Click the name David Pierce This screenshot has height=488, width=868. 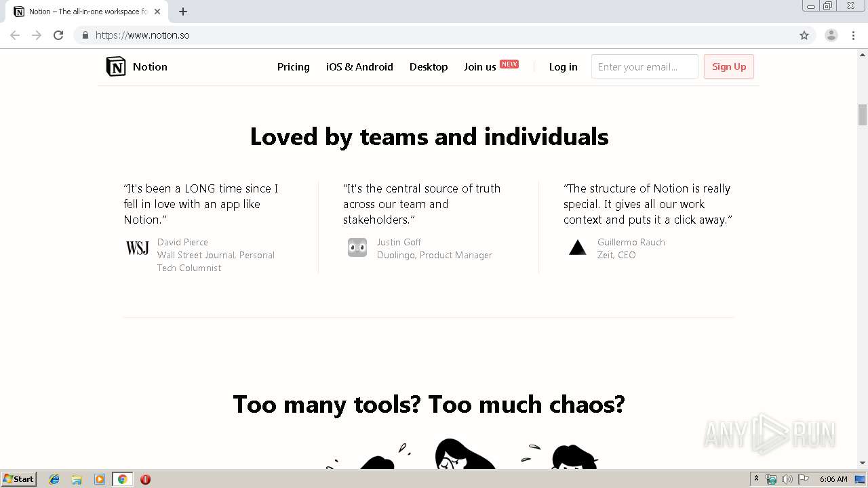point(182,242)
